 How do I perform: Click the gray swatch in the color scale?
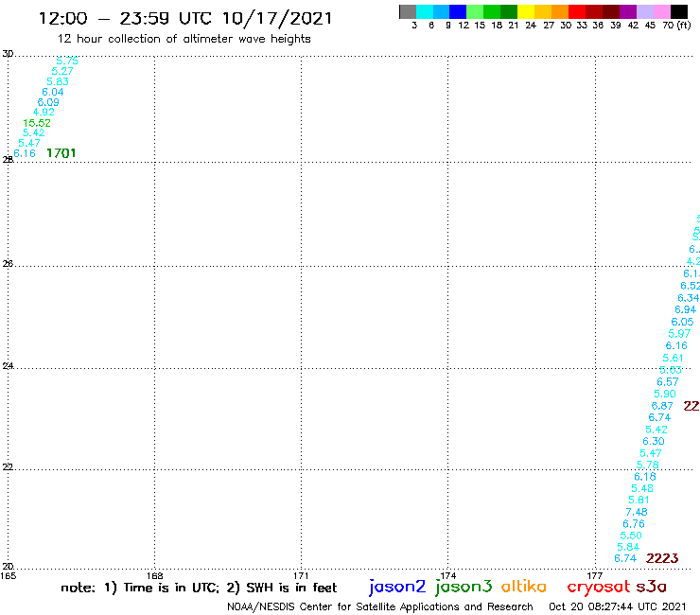coord(408,11)
